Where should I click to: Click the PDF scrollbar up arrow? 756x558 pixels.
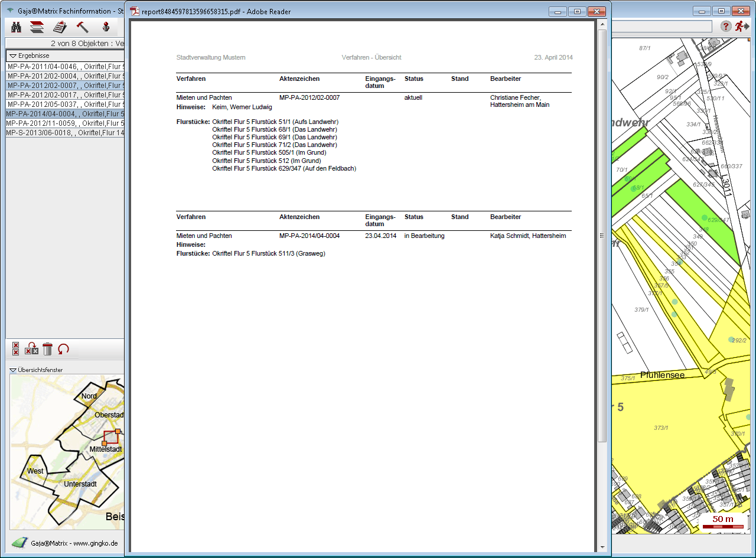(602, 25)
